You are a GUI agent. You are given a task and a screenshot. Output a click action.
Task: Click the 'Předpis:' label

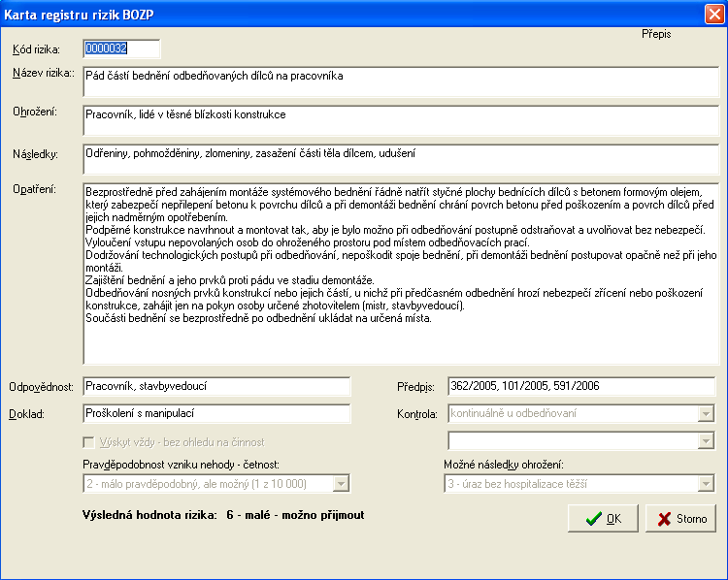point(415,387)
